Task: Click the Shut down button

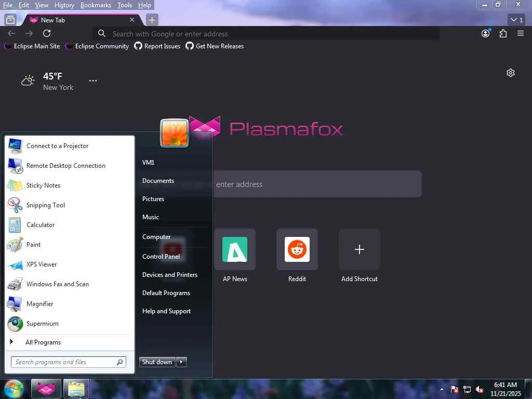Action: [157, 362]
